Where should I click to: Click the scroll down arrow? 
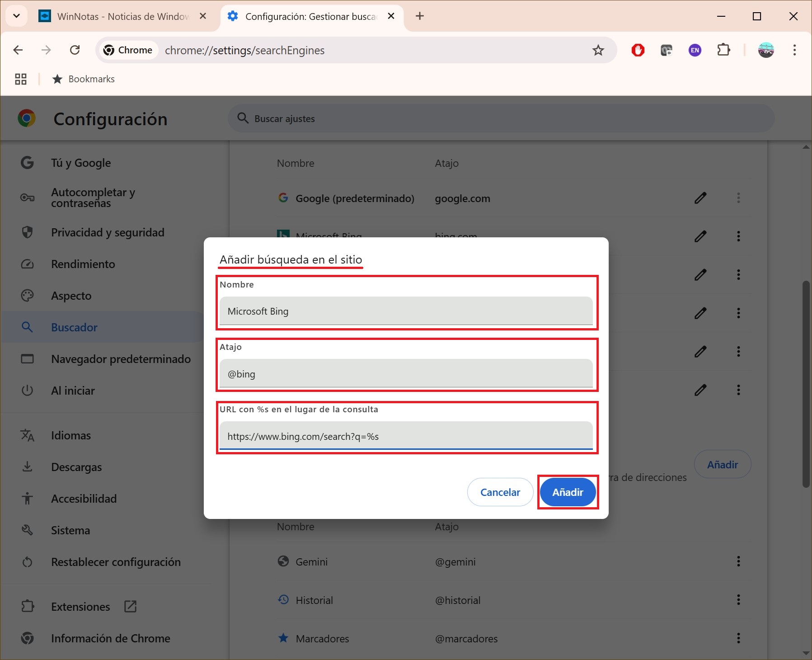806,653
